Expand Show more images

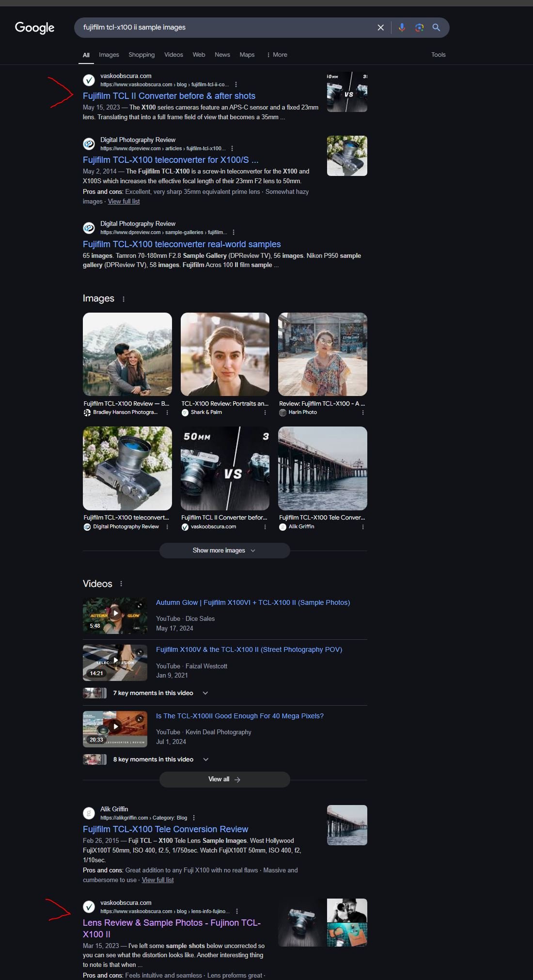pyautogui.click(x=225, y=551)
